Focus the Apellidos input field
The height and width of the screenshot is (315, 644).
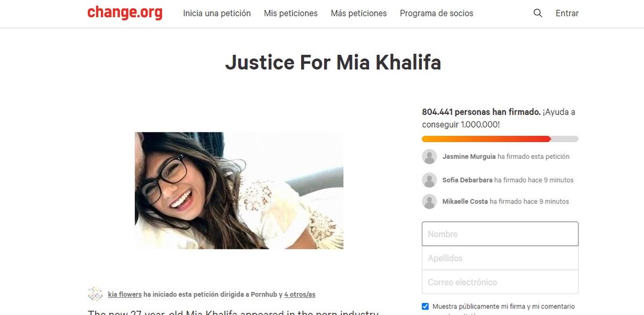pyautogui.click(x=500, y=258)
